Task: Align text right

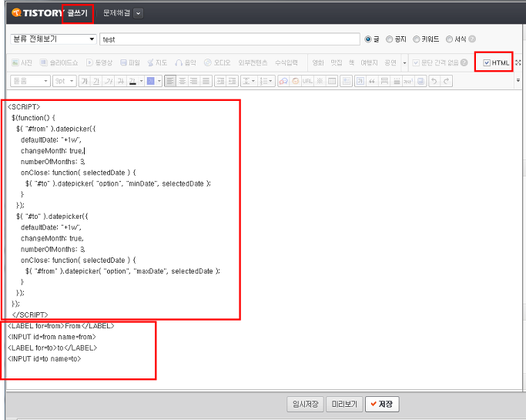Action: coord(194,81)
